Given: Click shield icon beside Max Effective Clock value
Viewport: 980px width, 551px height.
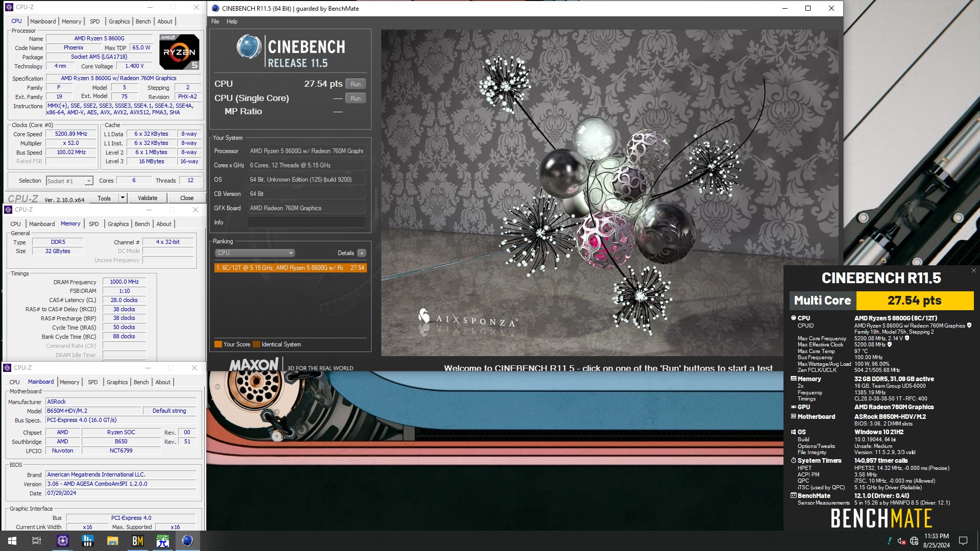Looking at the screenshot, I should [x=890, y=344].
